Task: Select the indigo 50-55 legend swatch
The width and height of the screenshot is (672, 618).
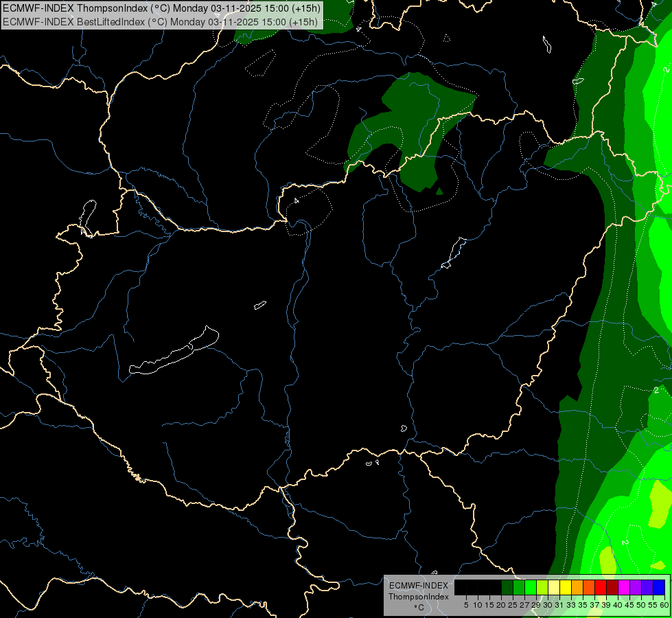Action: [x=647, y=587]
